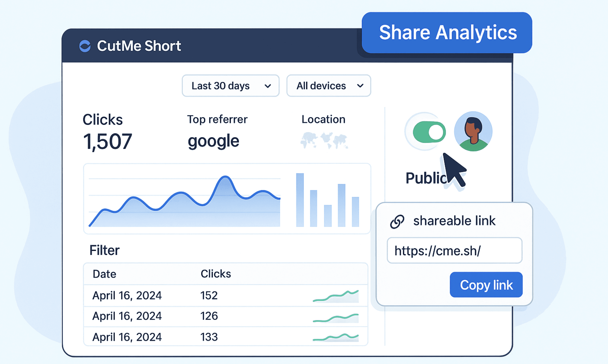Open the Last 30 days dropdown
The width and height of the screenshot is (608, 364).
tap(230, 86)
